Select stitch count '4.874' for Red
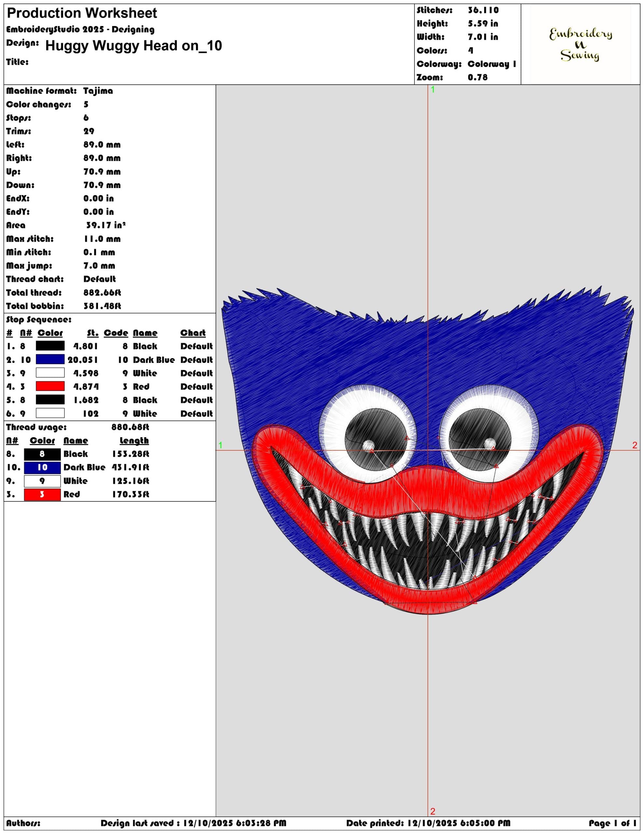 click(x=86, y=387)
